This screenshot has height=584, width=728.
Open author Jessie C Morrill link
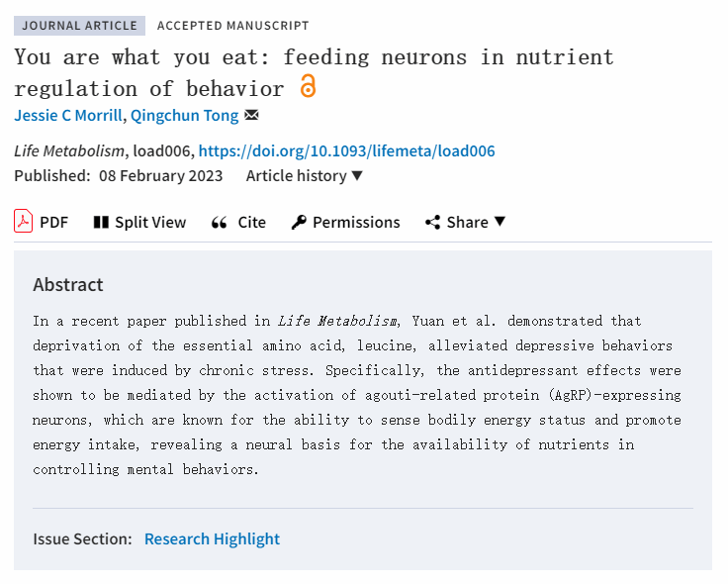pos(68,115)
